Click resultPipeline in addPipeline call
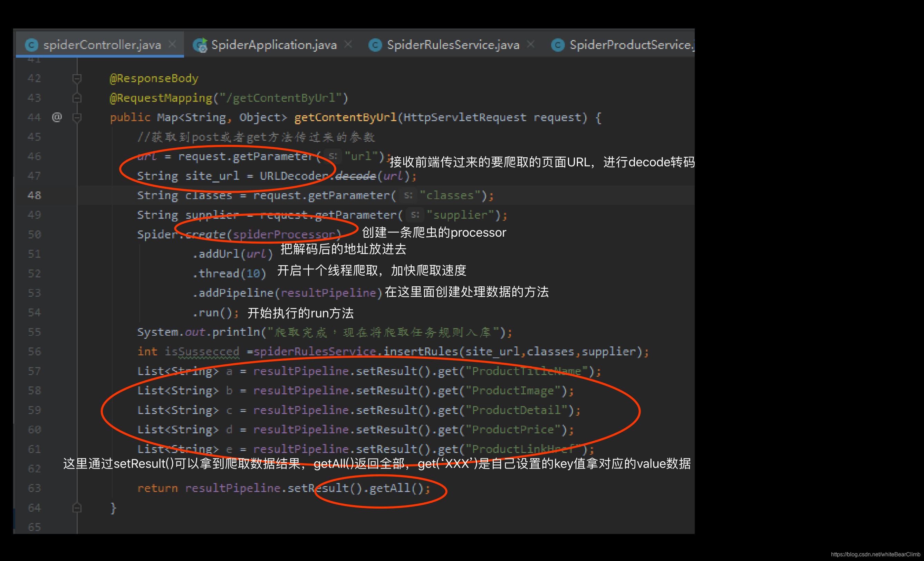 click(328, 293)
